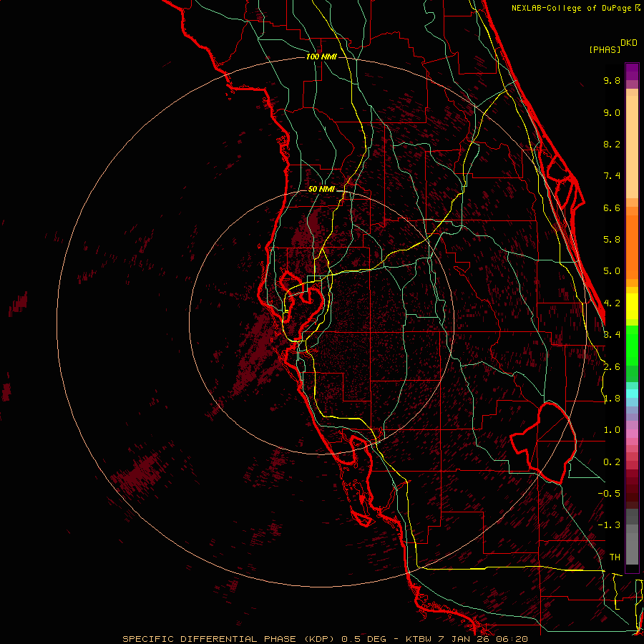Click the 50 NMI range ring label

[321, 189]
